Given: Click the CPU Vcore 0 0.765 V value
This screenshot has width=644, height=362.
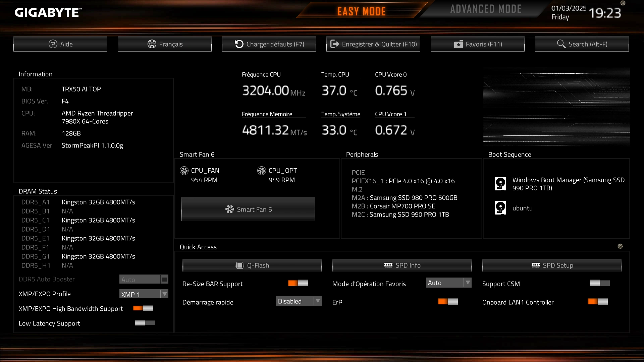Looking at the screenshot, I should [395, 90].
